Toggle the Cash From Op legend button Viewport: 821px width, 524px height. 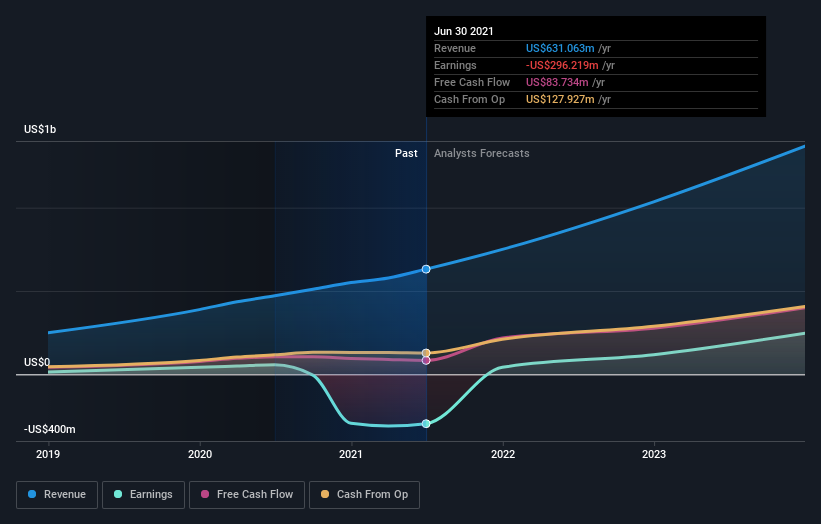(x=364, y=495)
